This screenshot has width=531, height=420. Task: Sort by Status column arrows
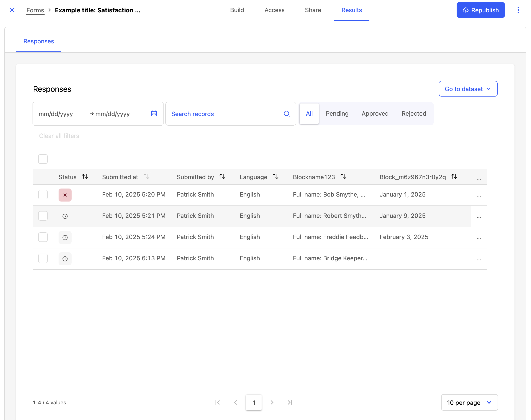85,177
